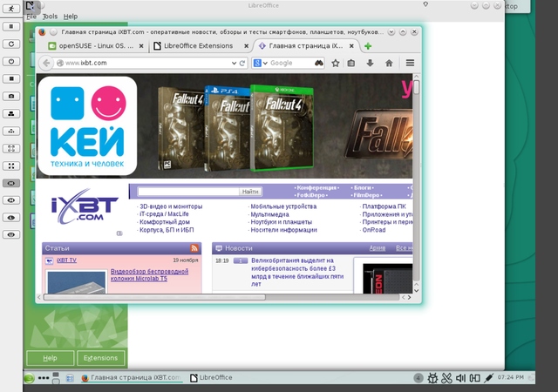558x392 pixels.
Task: Open the Платформа ПК section
Action: [x=384, y=206]
